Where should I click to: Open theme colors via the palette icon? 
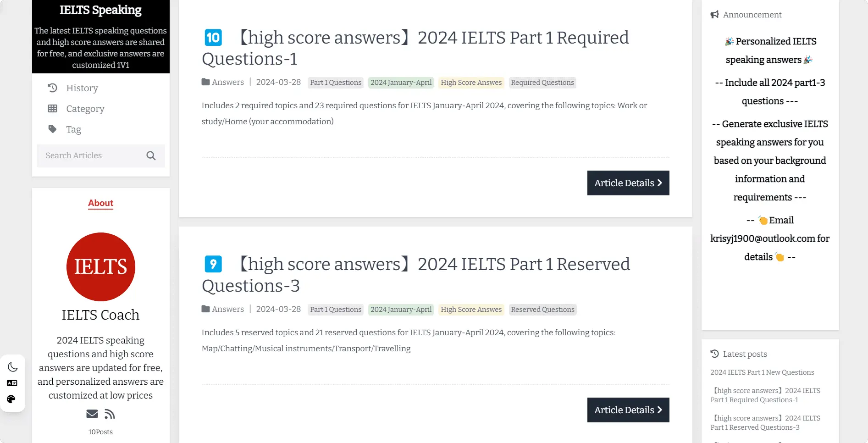click(12, 399)
